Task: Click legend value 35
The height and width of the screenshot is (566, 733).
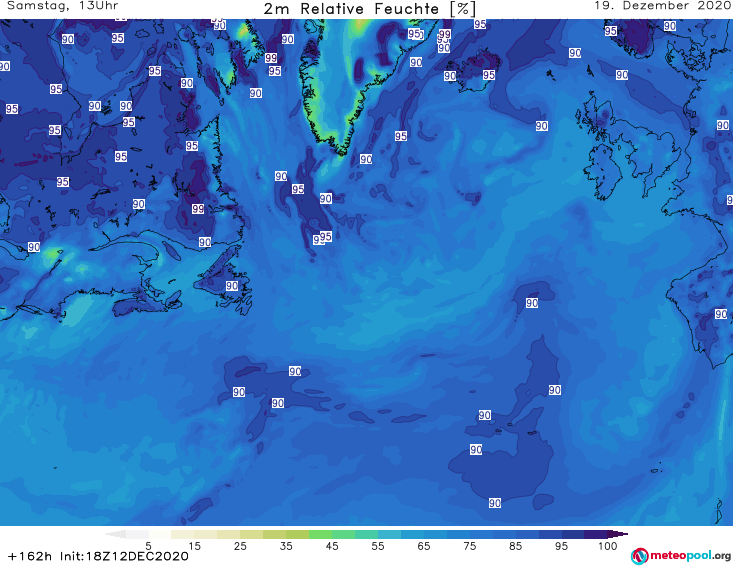Action: (286, 546)
